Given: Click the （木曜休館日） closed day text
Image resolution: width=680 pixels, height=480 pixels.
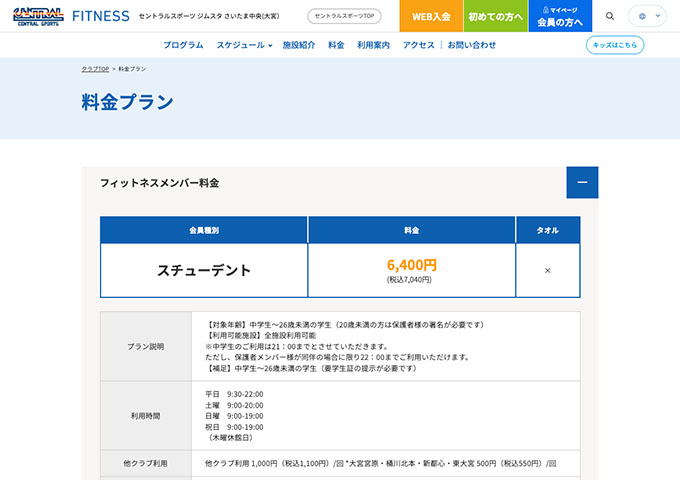Looking at the screenshot, I should (x=231, y=438).
